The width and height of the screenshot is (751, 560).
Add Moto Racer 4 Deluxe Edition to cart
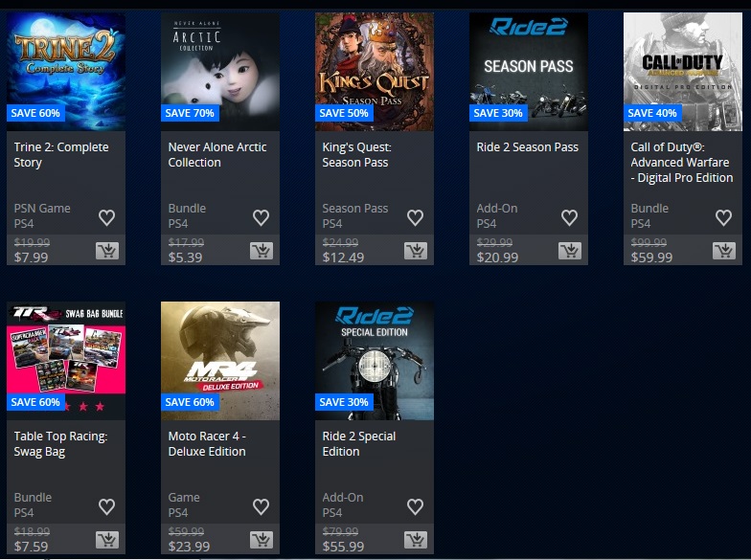[261, 540]
